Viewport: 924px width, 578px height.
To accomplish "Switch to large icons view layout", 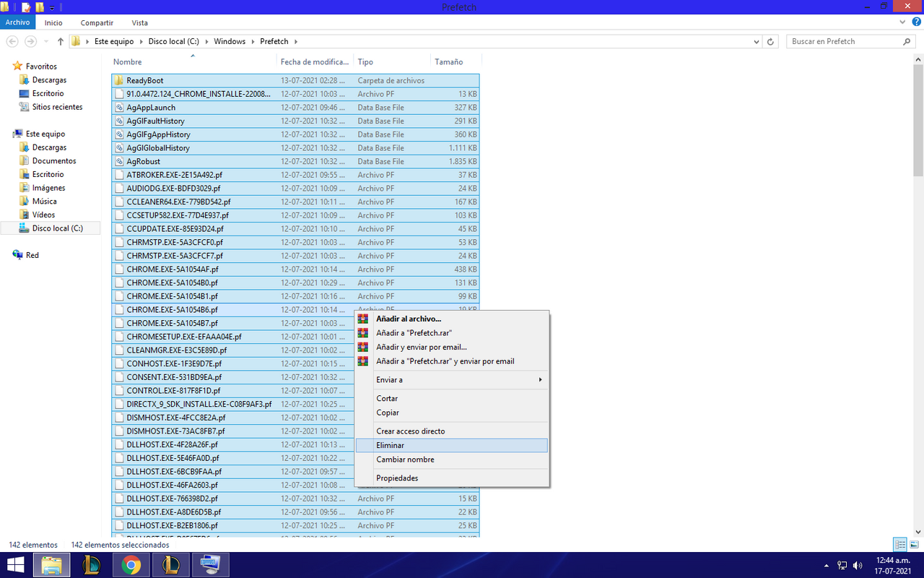I will [x=914, y=545].
